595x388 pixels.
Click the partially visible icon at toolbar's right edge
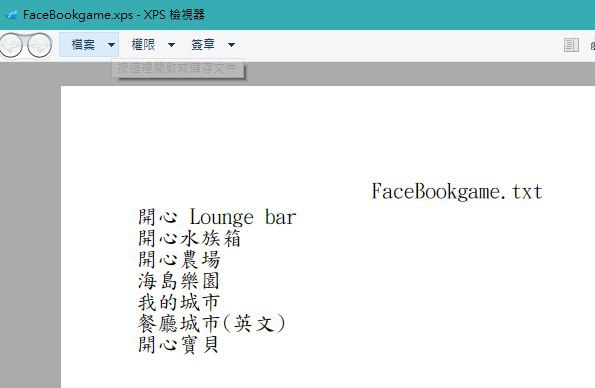[593, 46]
